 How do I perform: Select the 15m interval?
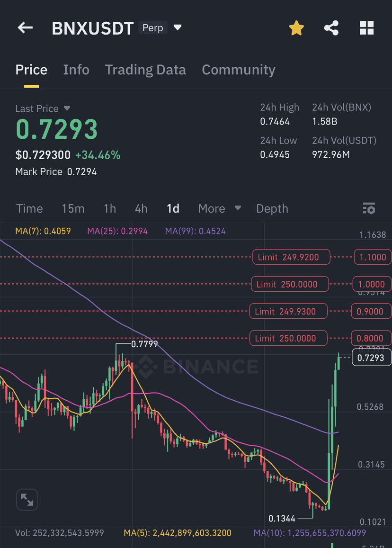[x=73, y=209]
